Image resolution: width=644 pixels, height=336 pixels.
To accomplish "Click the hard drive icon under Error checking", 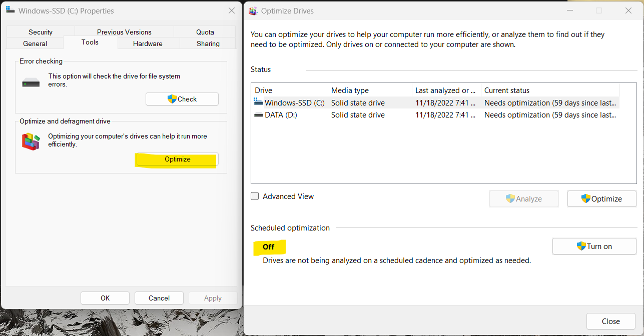I will point(31,82).
